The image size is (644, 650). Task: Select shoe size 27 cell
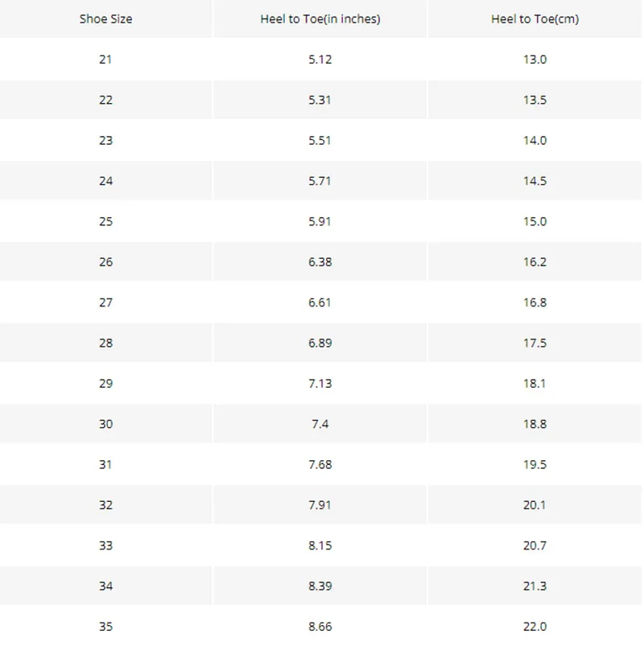[105, 302]
